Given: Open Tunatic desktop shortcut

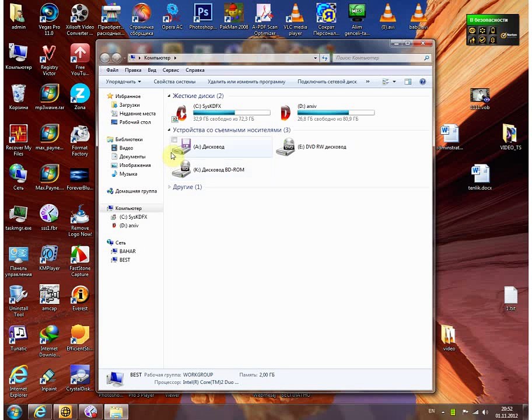Looking at the screenshot, I should pyautogui.click(x=18, y=338).
